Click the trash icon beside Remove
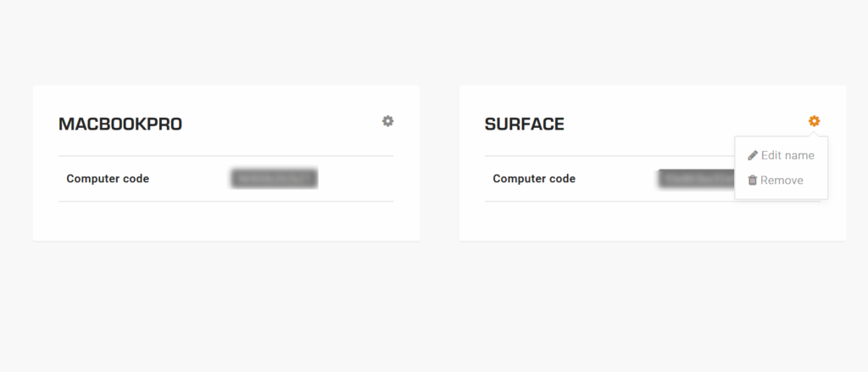The image size is (868, 372). click(x=752, y=180)
